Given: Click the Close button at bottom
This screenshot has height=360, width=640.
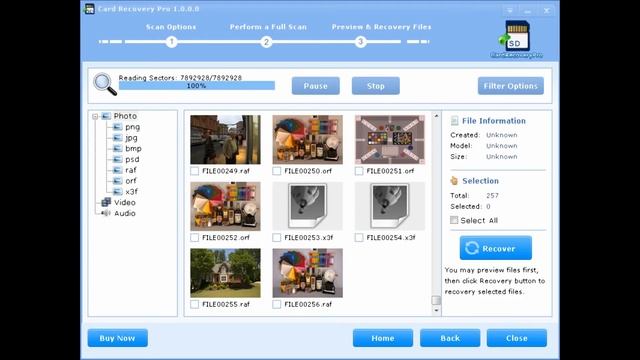Looking at the screenshot, I should point(517,338).
